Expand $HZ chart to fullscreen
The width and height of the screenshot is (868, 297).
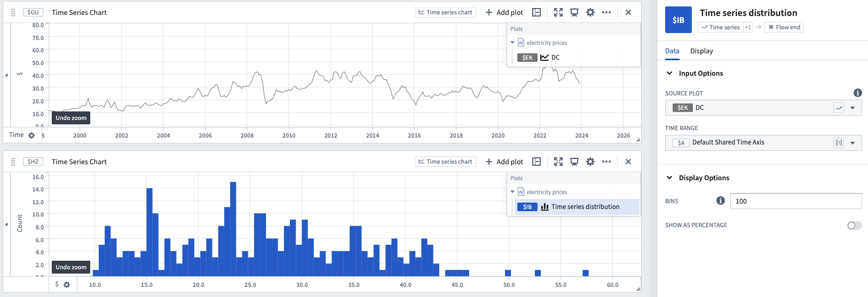pyautogui.click(x=558, y=162)
